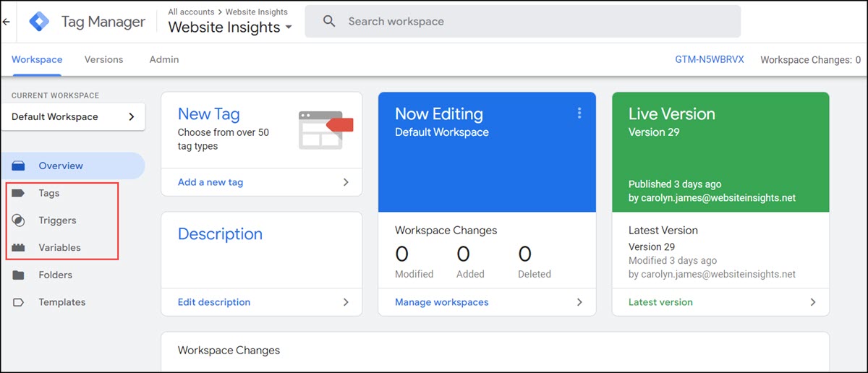Open the Now Editing three-dot menu
868x373 pixels.
click(x=579, y=113)
